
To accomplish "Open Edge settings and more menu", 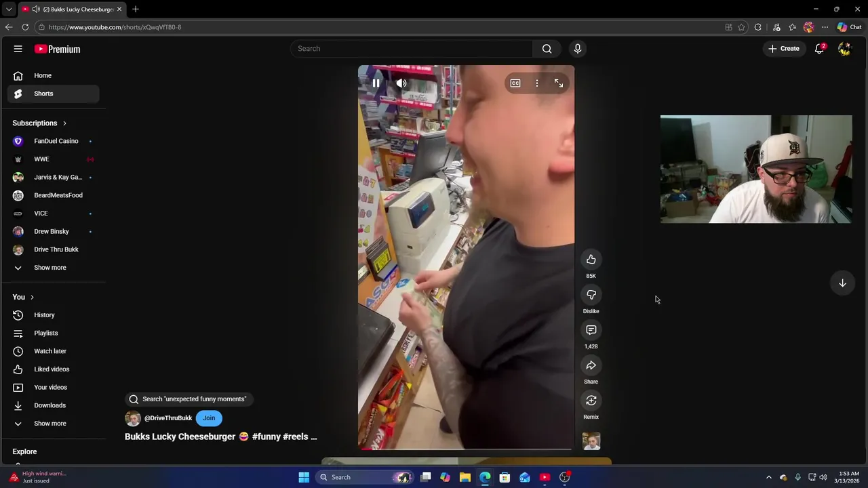I will point(825,27).
